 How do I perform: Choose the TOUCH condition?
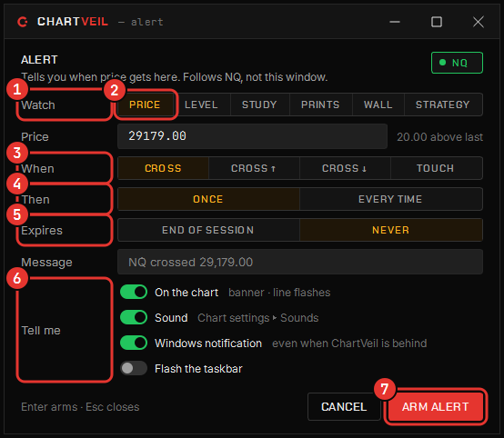[436, 168]
